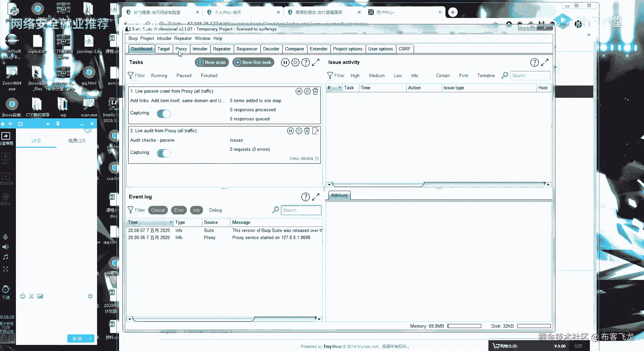Toggle the Critical filter in Event log
This screenshot has width=644, height=351.
158,210
